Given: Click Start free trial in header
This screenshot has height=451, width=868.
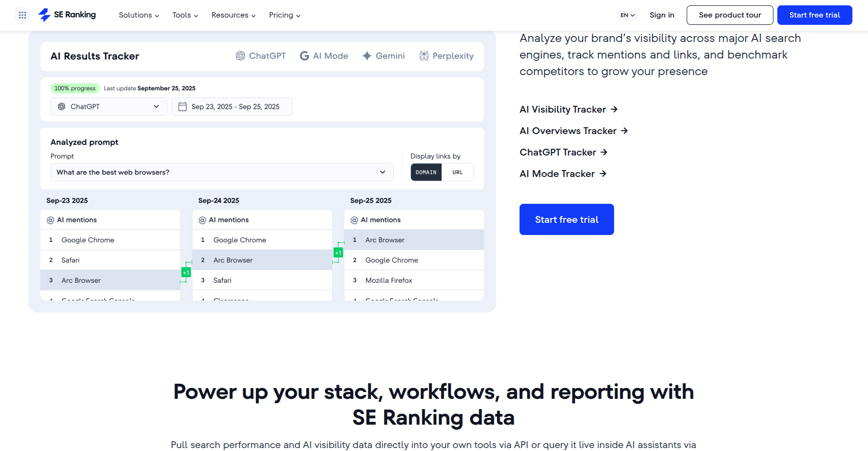Looking at the screenshot, I should pos(814,15).
